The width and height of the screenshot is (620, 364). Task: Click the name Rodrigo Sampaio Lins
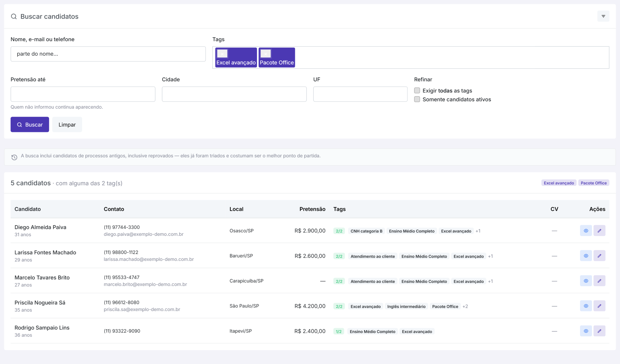pos(42,328)
